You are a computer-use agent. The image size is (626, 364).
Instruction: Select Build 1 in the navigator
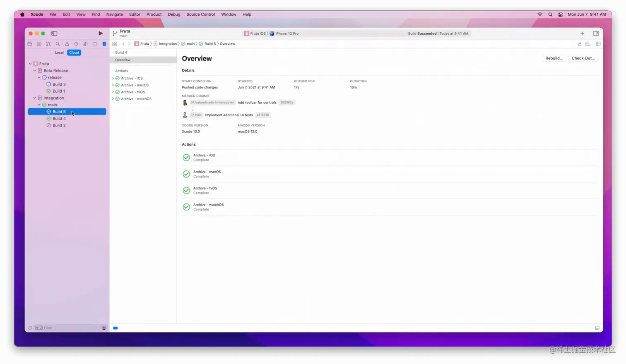(59, 91)
